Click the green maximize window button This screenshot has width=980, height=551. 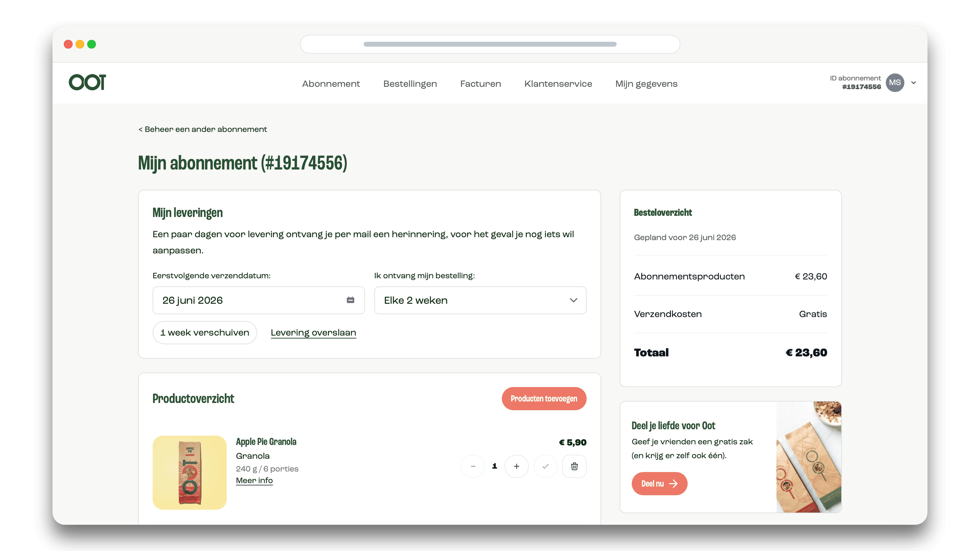pyautogui.click(x=92, y=44)
